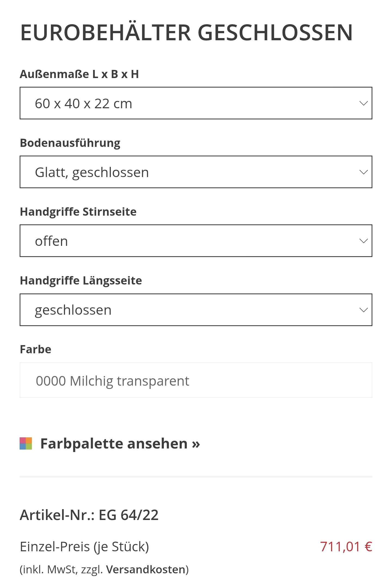
Task: Click the multicolored Farbpalette squares icon
Action: coord(26,444)
